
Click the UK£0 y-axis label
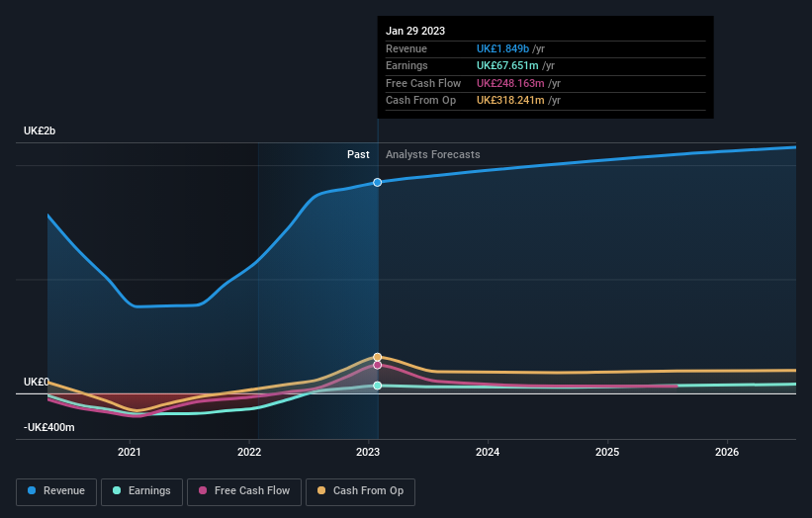click(x=37, y=382)
